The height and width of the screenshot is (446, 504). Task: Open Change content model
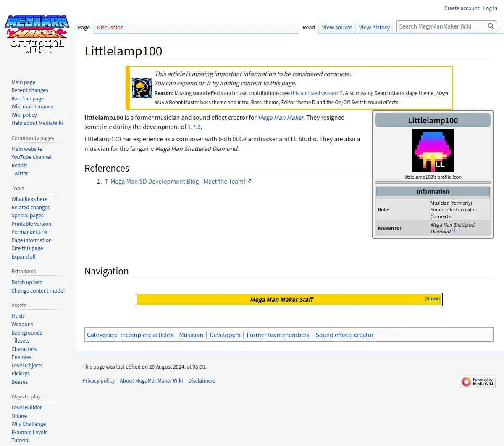38,290
